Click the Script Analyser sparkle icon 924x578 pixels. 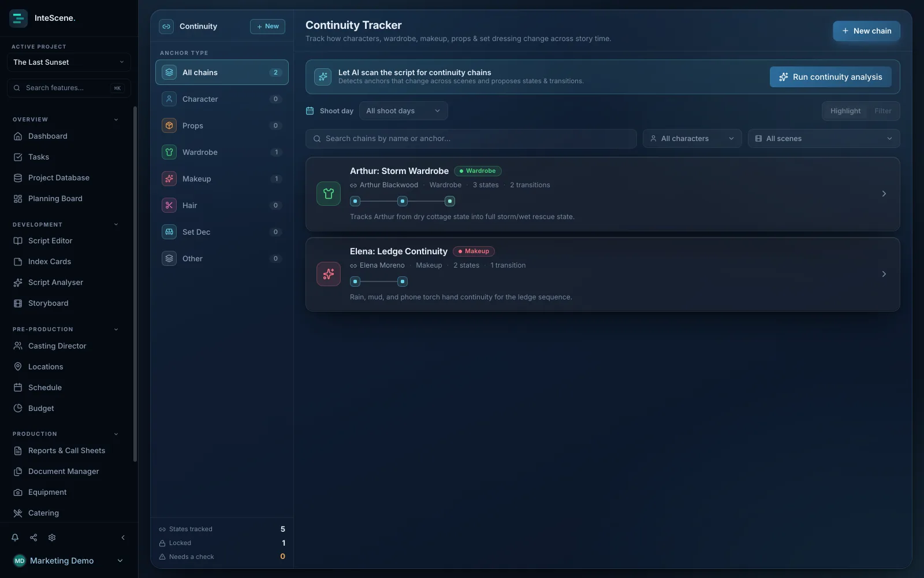(x=18, y=282)
